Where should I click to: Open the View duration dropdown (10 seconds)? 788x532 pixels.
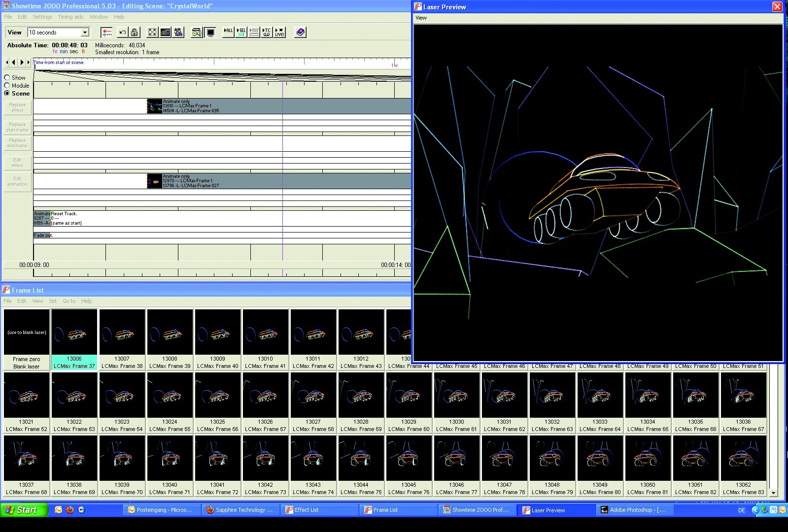pyautogui.click(x=85, y=33)
